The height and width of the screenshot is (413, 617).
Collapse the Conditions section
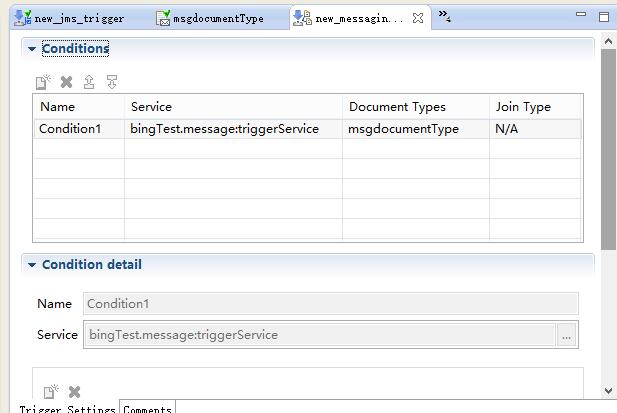(32, 49)
